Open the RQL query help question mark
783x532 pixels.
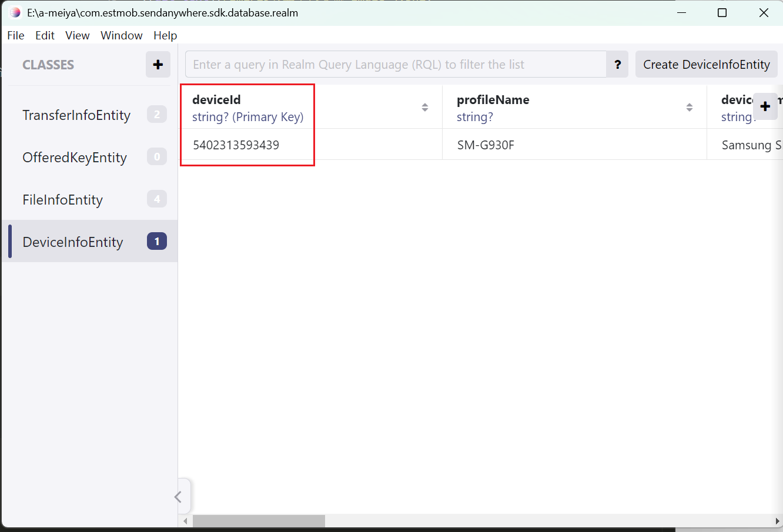point(617,65)
